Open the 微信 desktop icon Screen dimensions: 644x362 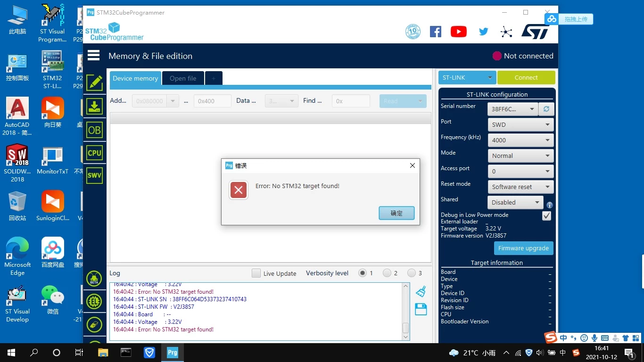[x=53, y=300]
